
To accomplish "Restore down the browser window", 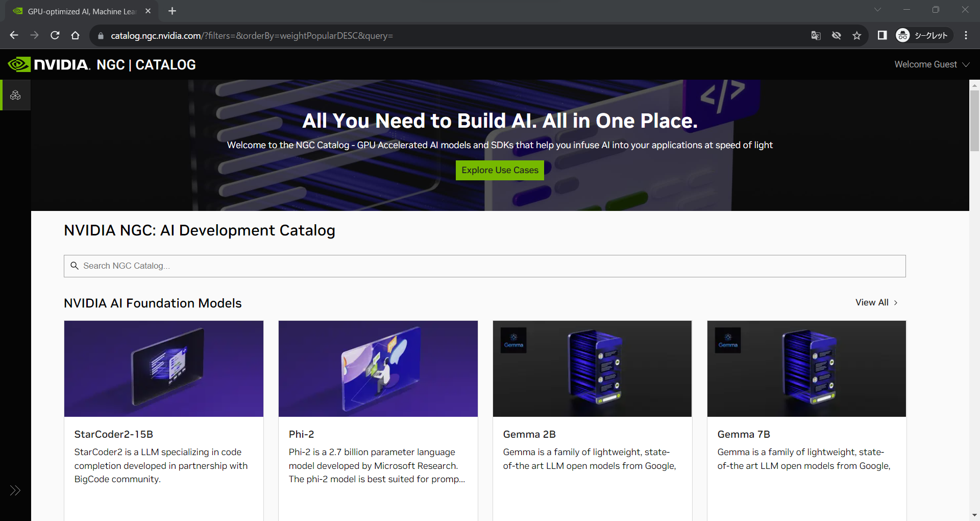I will pos(936,10).
